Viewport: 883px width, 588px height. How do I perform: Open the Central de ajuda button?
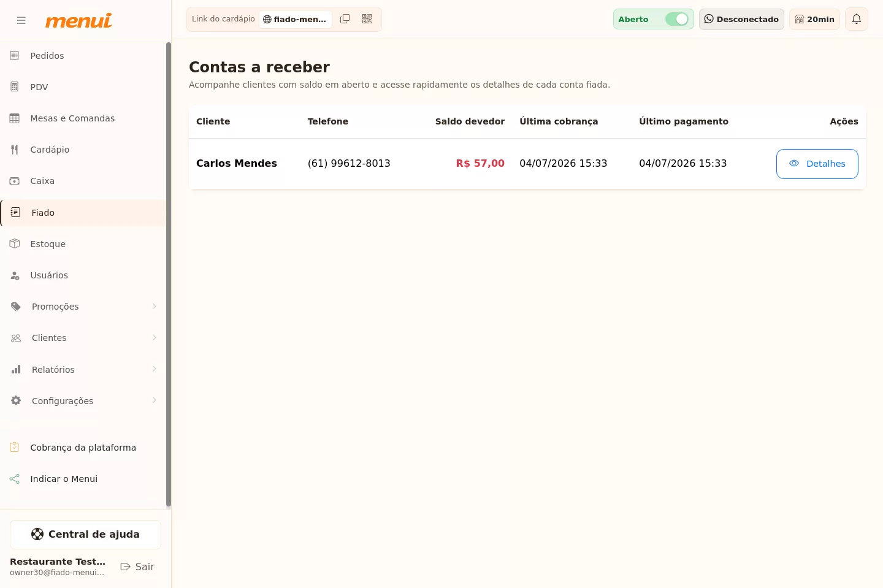[85, 535]
